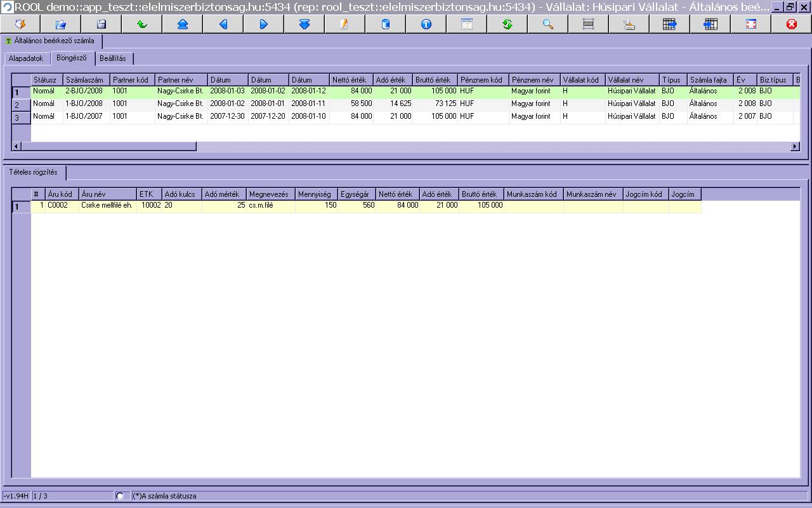
Task: Select invoice row 2-BJO/2008
Action: click(x=415, y=91)
